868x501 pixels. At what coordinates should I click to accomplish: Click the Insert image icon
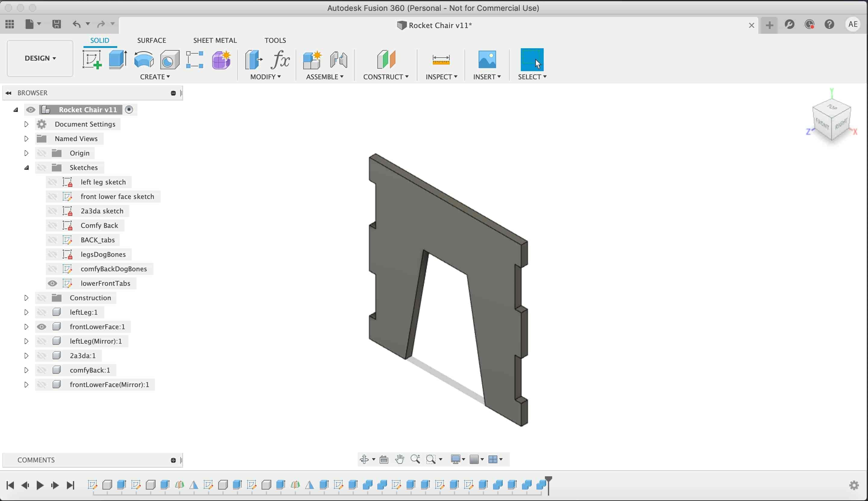click(x=487, y=59)
